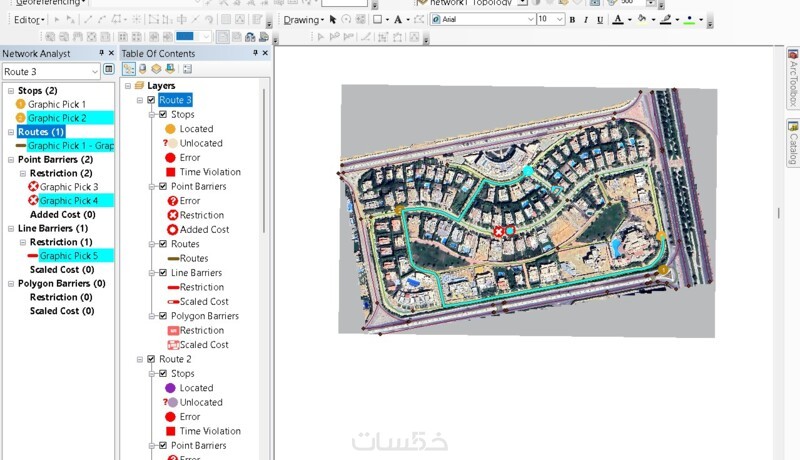Open the Drawing menu
Image resolution: width=800 pixels, height=460 pixels.
click(x=304, y=19)
